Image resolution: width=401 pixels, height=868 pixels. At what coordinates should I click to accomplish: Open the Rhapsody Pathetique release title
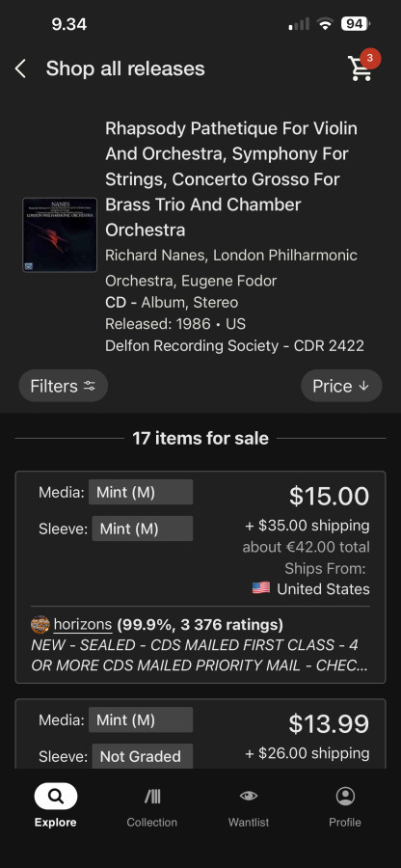(231, 179)
